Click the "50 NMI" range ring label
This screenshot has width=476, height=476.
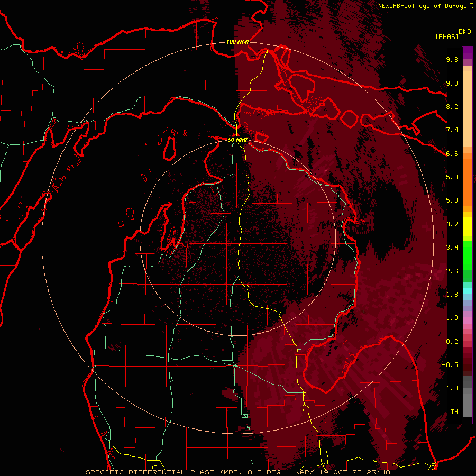[237, 140]
